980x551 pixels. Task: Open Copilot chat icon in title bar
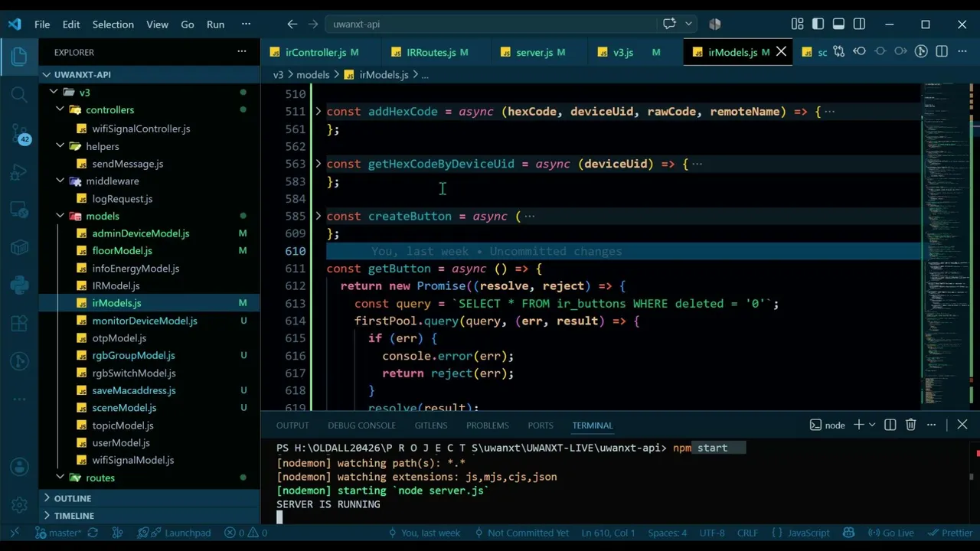coord(669,24)
